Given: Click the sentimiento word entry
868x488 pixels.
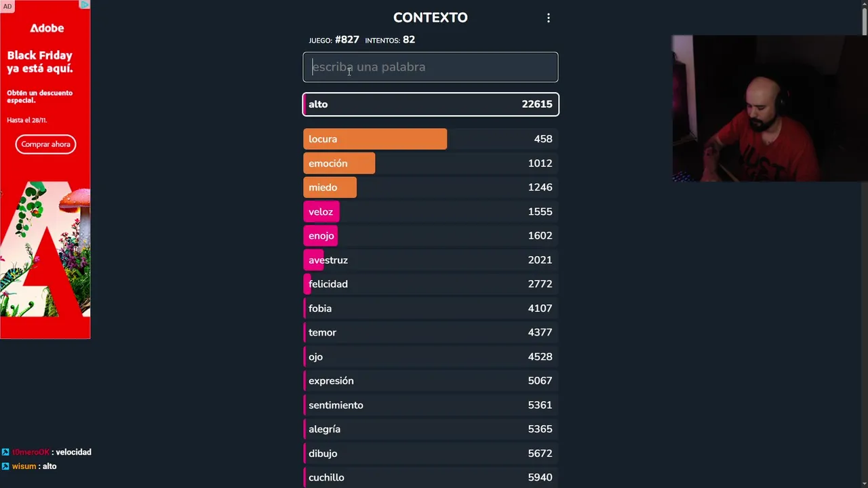Looking at the screenshot, I should point(336,405).
